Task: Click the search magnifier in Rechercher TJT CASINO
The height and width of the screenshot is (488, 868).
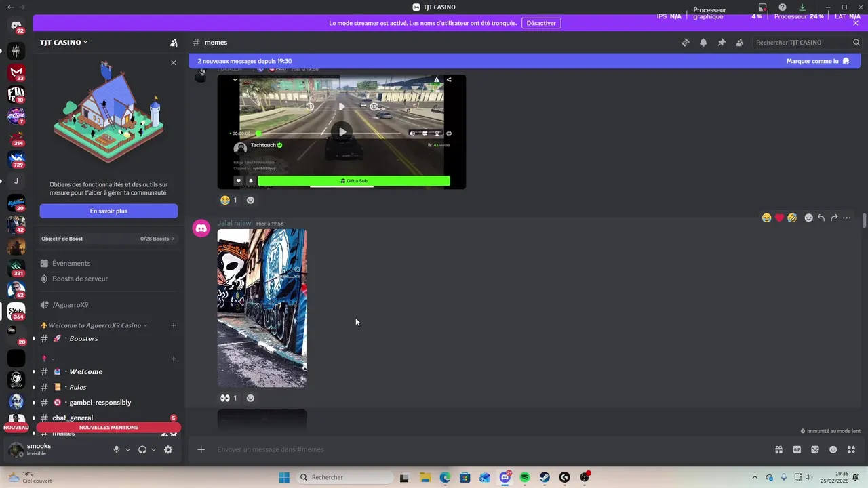Action: [x=856, y=42]
